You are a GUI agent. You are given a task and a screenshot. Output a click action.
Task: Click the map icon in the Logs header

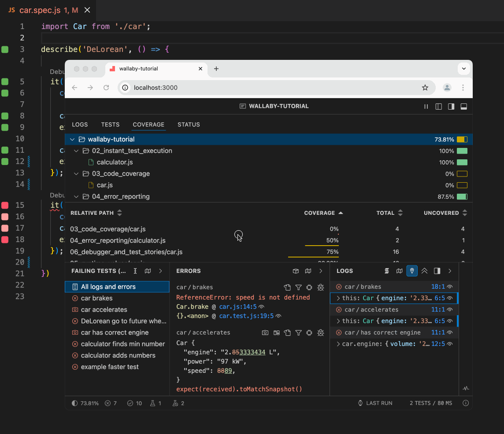399,271
